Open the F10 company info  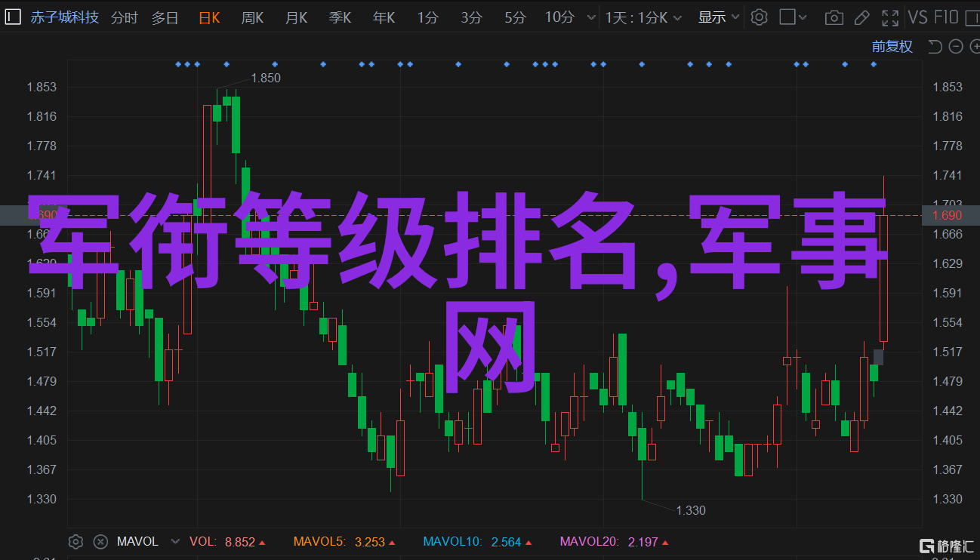945,17
